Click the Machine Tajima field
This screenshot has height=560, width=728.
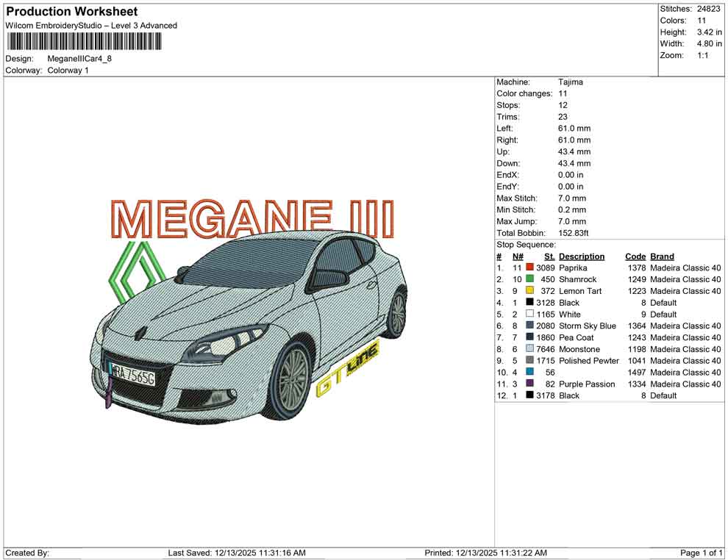tap(570, 82)
